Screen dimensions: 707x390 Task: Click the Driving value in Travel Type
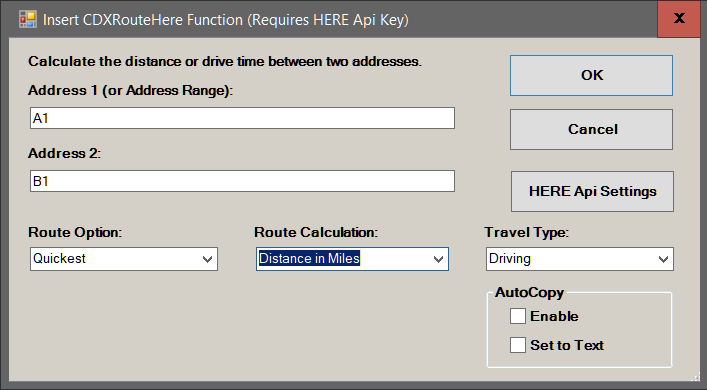coord(510,258)
